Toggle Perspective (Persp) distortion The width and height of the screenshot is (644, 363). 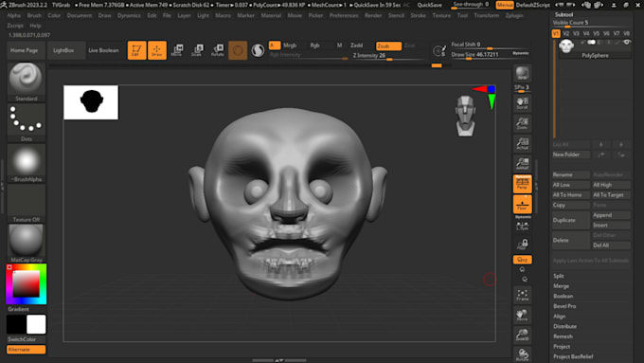(522, 184)
